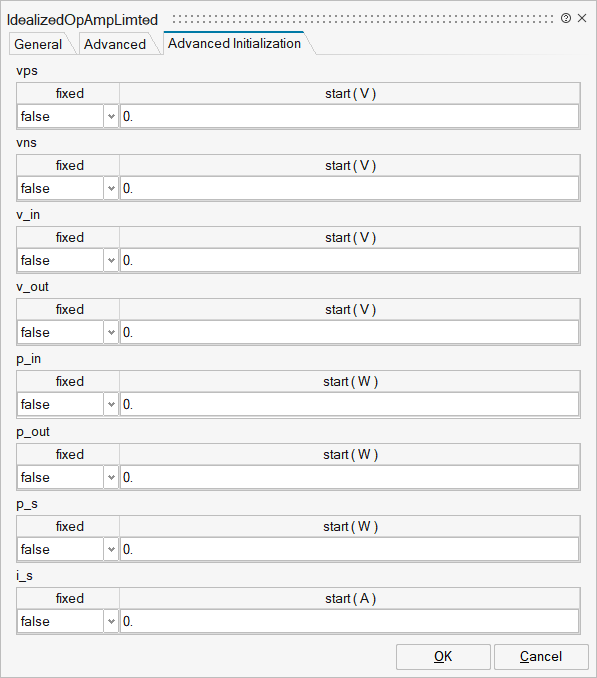The width and height of the screenshot is (597, 678).
Task: Focus the p_out start power field
Action: pos(349,477)
